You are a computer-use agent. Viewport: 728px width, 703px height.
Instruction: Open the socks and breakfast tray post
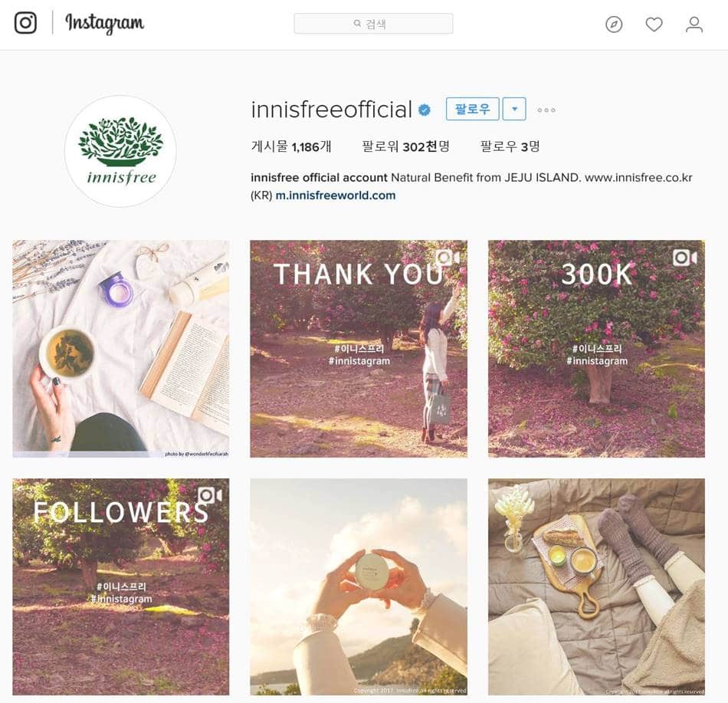point(596,587)
